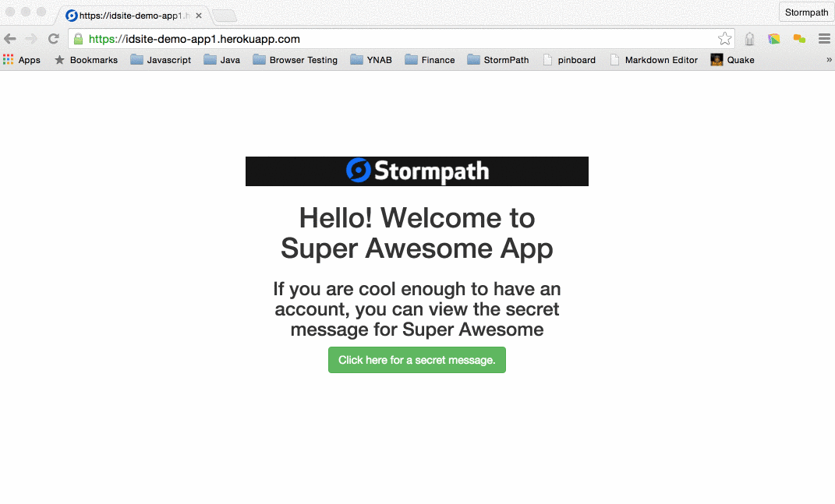
Task: Open the Browser Testing bookmarks folder
Action: pos(295,60)
